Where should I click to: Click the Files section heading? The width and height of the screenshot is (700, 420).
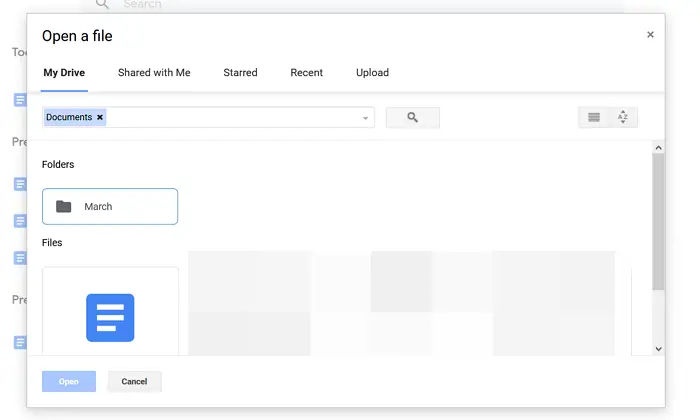(x=52, y=243)
